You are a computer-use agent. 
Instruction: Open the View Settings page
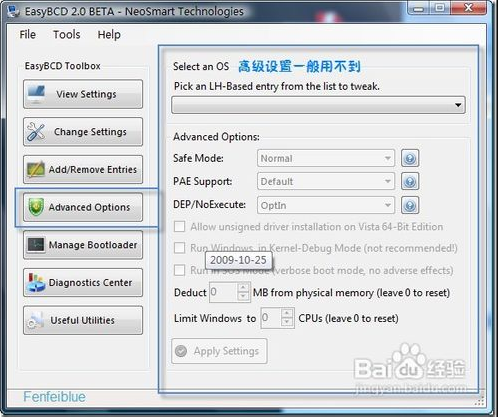[x=83, y=94]
